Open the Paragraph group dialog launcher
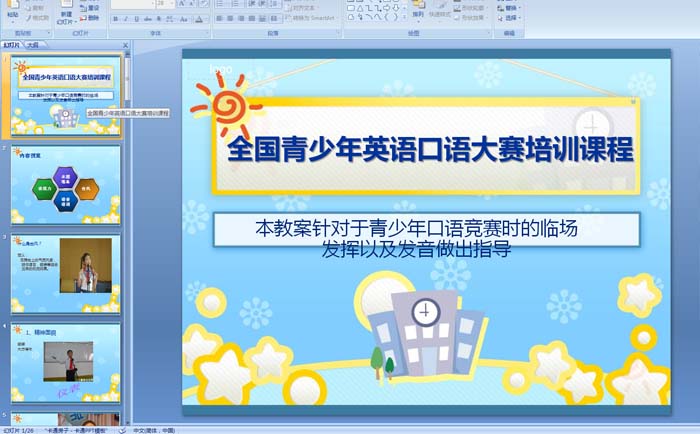This screenshot has width=700, height=434. tap(338, 33)
